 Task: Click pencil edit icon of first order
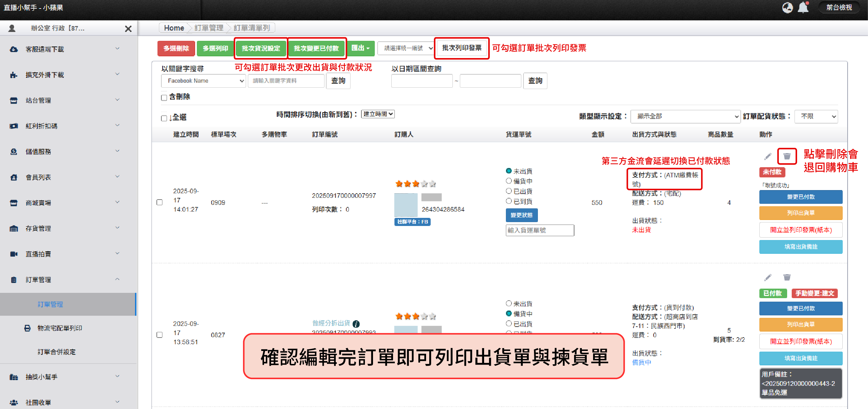(x=768, y=156)
